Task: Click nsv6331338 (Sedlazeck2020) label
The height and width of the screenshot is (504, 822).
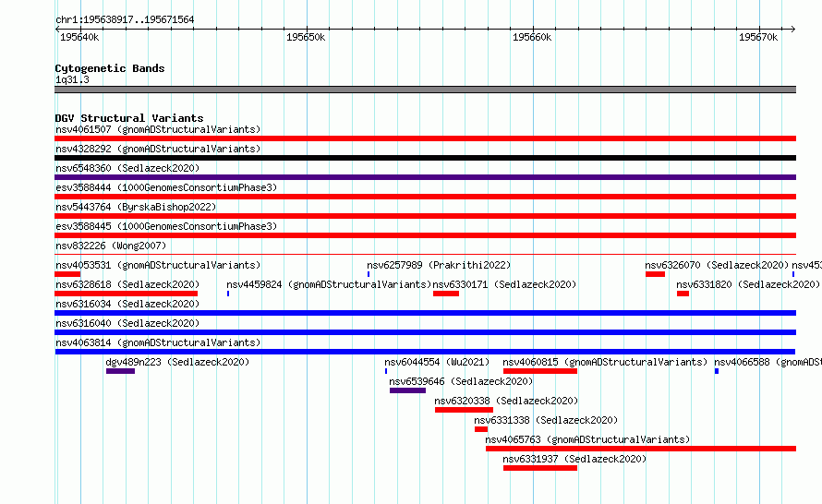Action: point(546,420)
